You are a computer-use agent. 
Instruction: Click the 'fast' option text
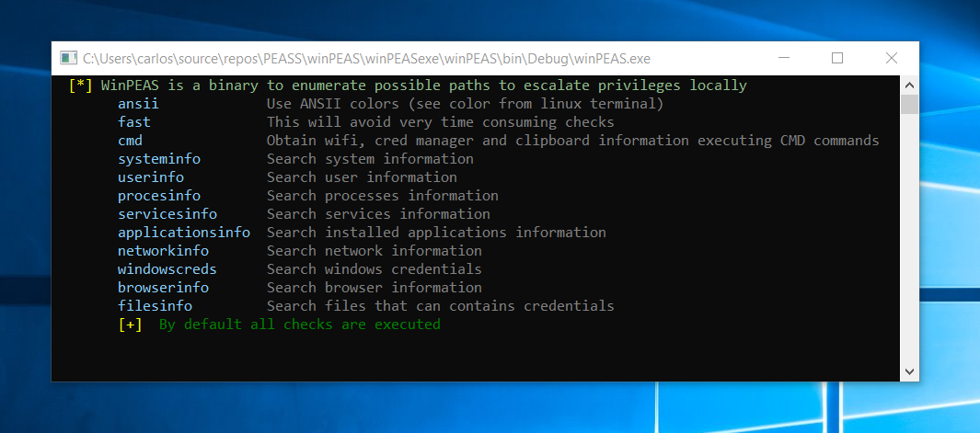(133, 122)
